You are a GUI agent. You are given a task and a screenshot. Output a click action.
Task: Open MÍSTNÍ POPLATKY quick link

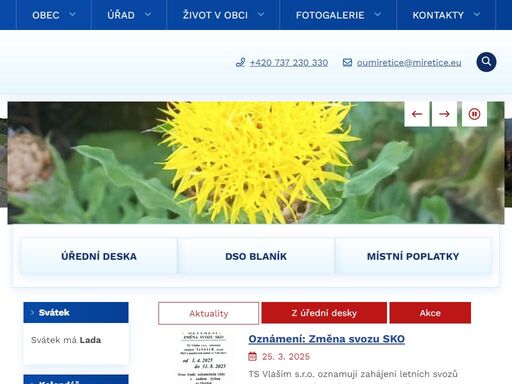coord(413,256)
